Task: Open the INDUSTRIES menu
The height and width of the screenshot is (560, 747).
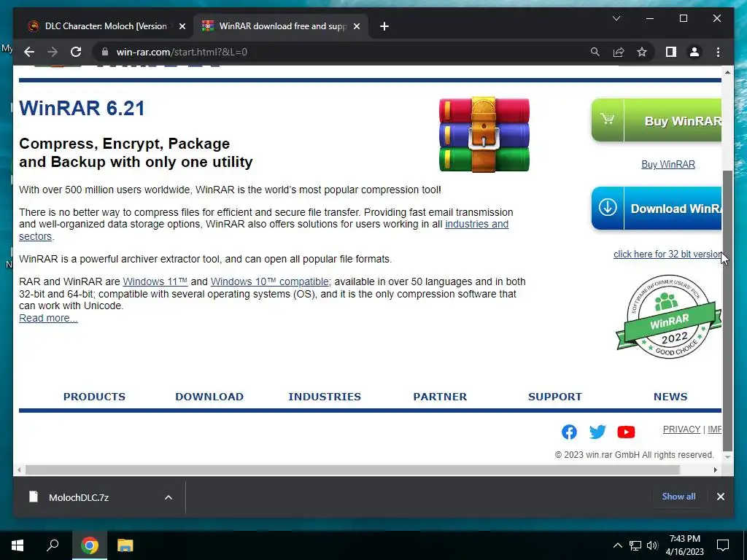Action: click(325, 397)
